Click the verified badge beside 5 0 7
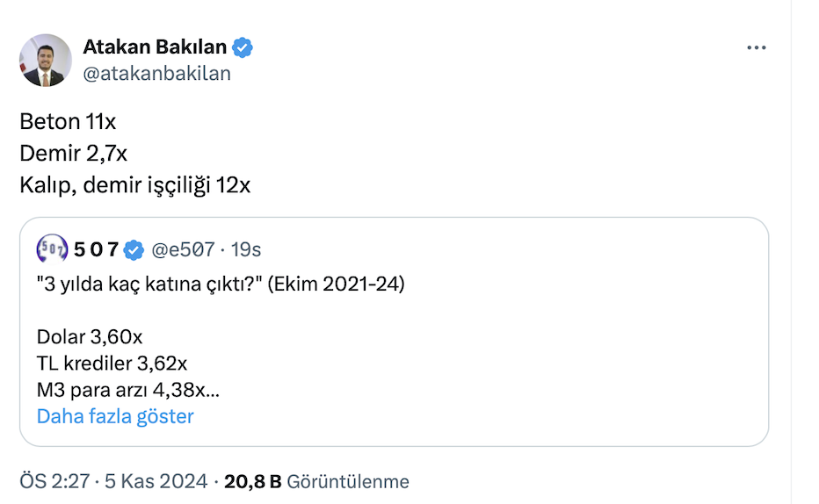 (134, 250)
